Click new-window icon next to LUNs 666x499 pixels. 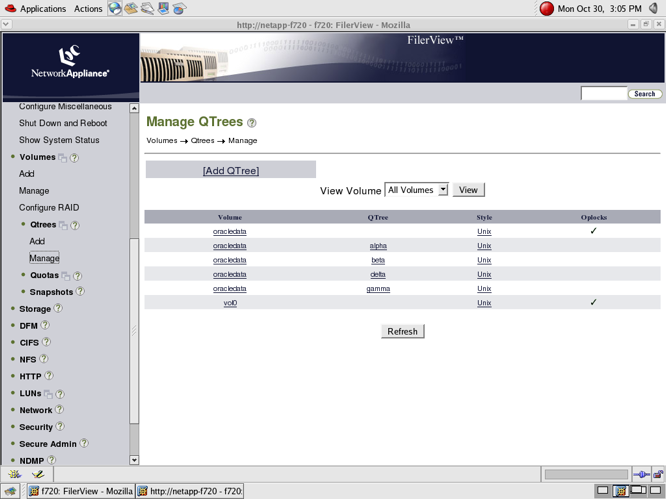coord(48,394)
